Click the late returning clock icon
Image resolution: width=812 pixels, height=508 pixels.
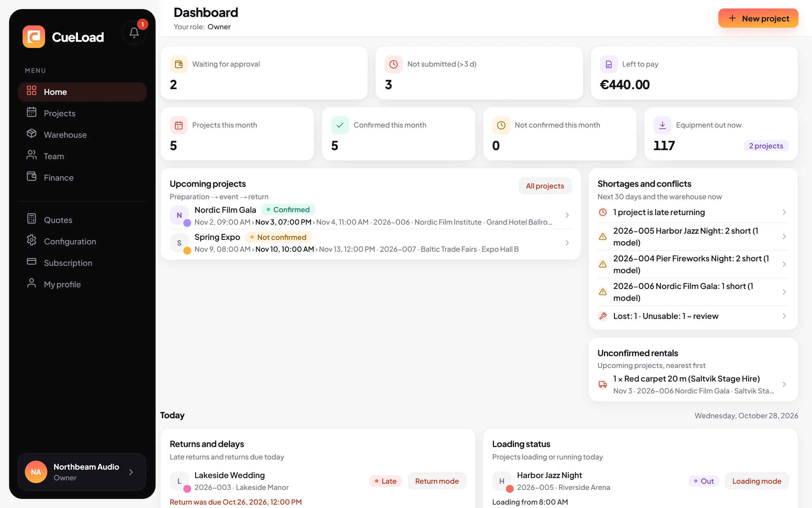[603, 212]
